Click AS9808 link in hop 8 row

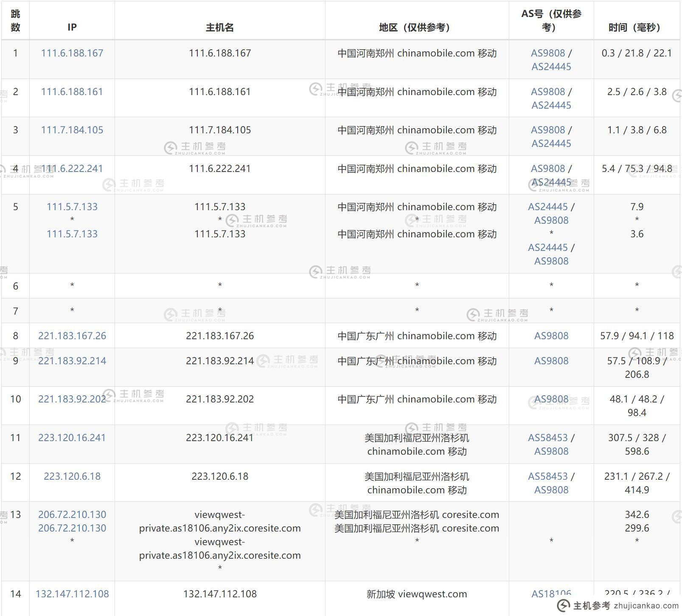click(551, 336)
